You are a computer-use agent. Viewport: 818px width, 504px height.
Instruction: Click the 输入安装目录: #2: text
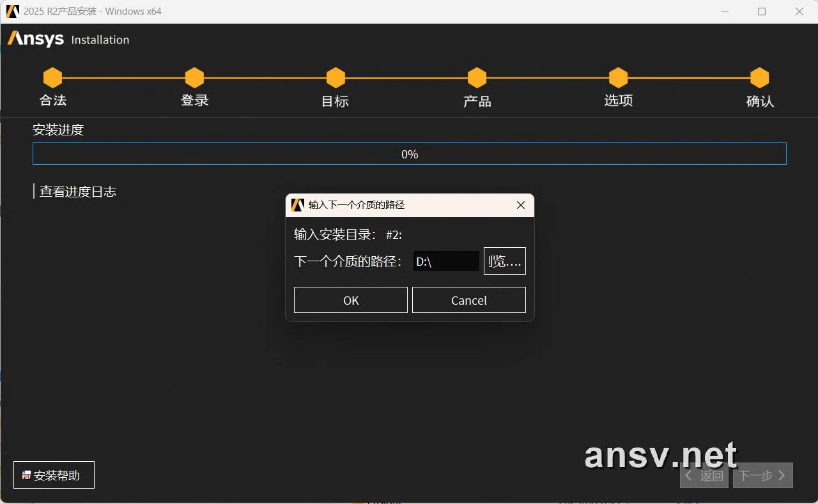348,234
